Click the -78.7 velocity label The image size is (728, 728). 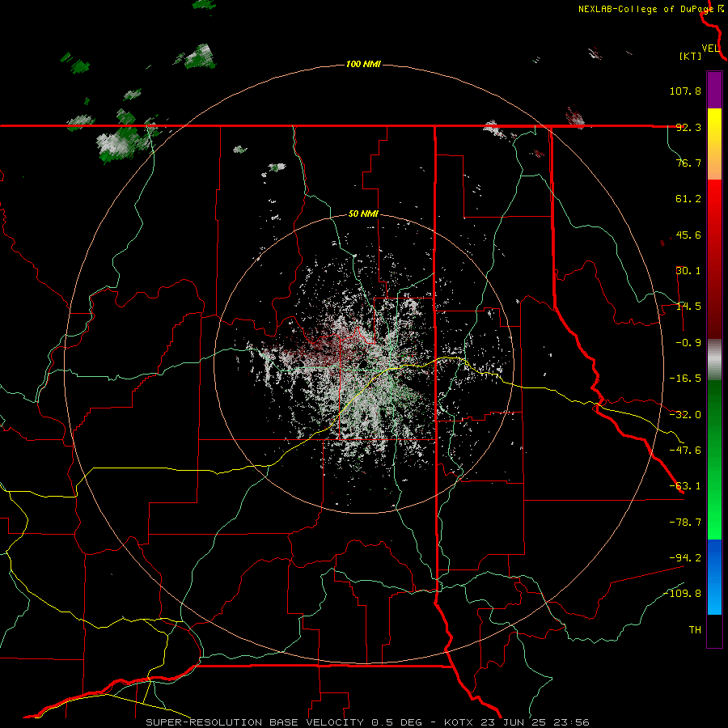pos(685,523)
